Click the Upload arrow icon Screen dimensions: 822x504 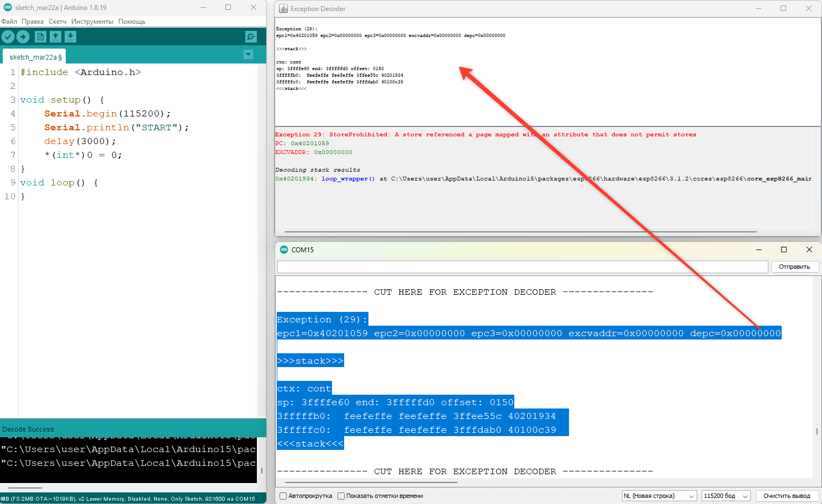[x=23, y=37]
